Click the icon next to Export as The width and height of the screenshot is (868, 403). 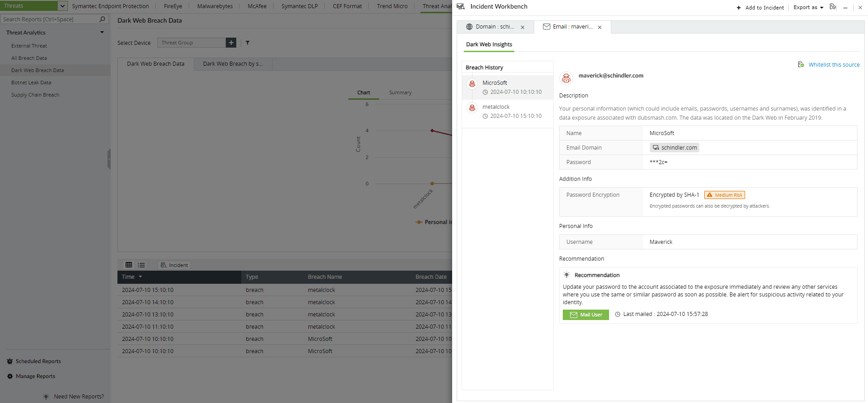pyautogui.click(x=833, y=7)
